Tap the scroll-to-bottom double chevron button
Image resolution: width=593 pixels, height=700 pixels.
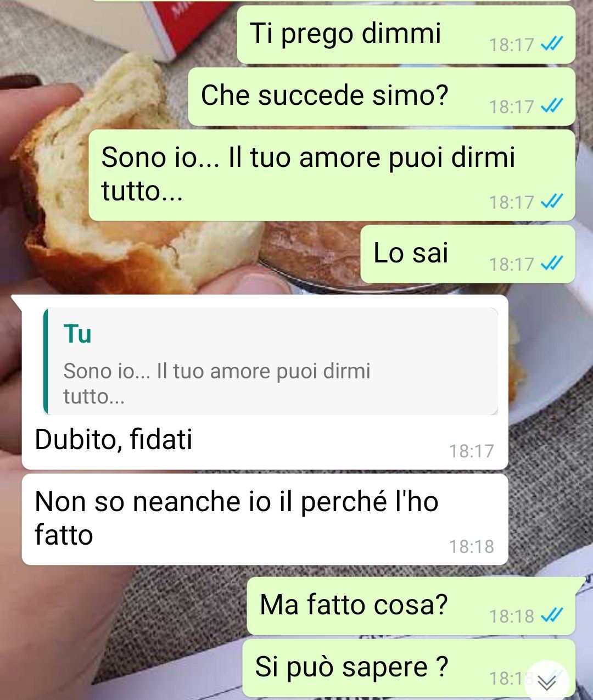click(x=547, y=682)
